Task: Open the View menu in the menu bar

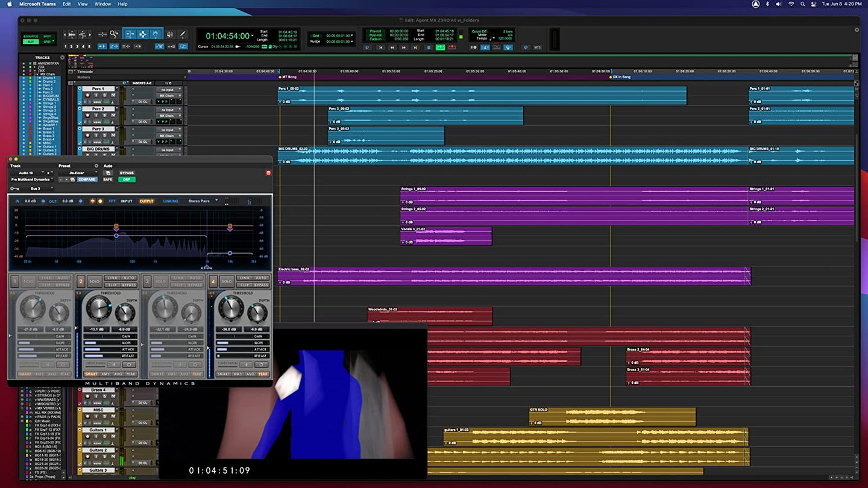Action: click(83, 4)
